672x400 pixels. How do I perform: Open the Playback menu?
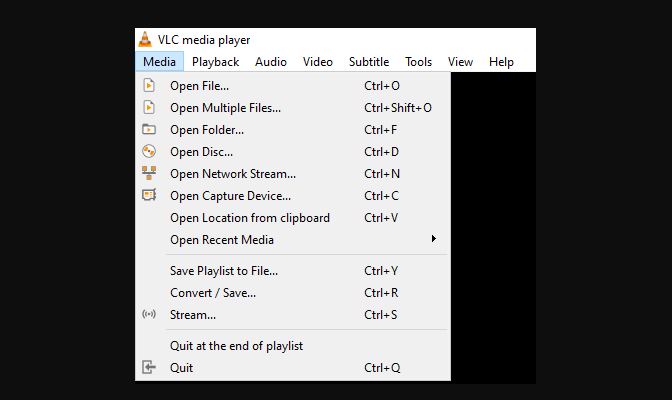click(215, 62)
